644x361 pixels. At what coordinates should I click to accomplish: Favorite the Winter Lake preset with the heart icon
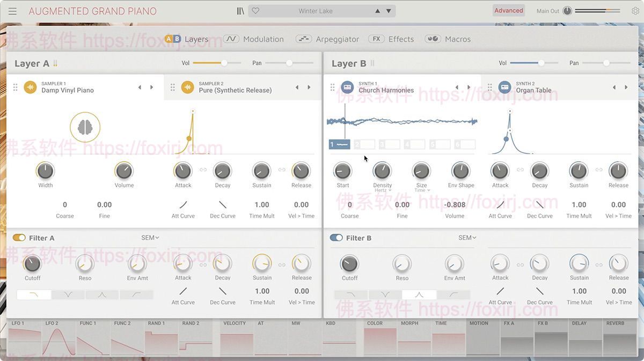tap(254, 10)
